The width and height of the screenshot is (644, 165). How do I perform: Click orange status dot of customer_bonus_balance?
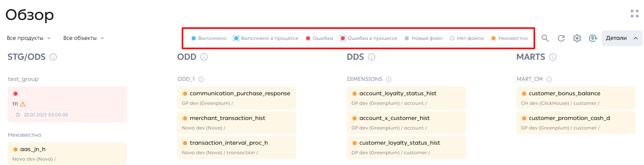coord(524,94)
